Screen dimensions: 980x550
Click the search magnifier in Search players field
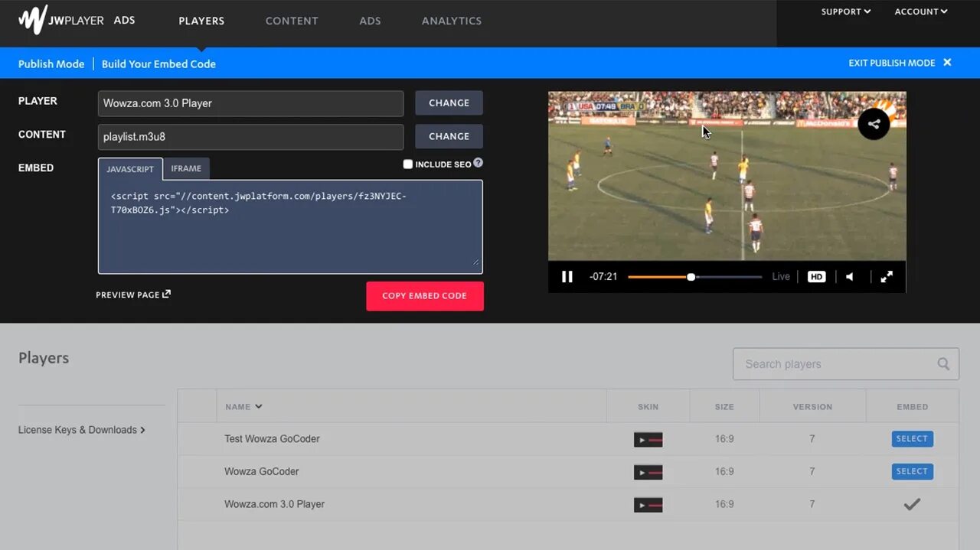tap(943, 364)
